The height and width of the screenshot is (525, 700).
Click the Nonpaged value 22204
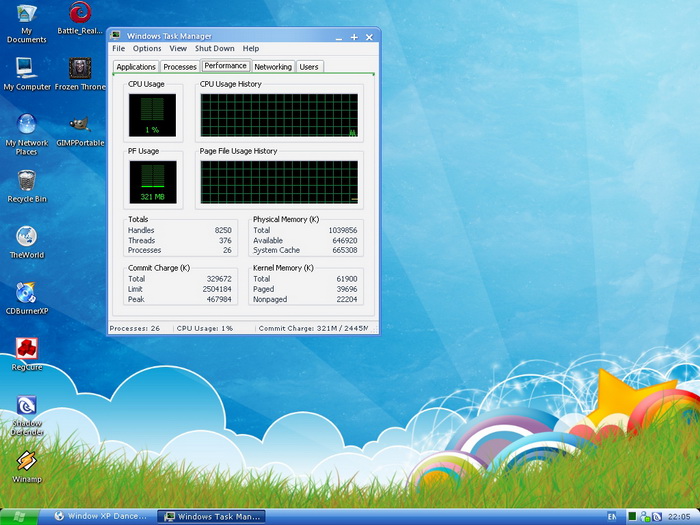click(347, 299)
